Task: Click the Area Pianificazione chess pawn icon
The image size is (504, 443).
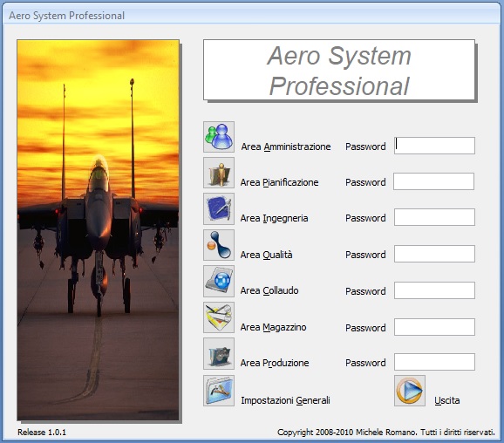Action: point(219,173)
